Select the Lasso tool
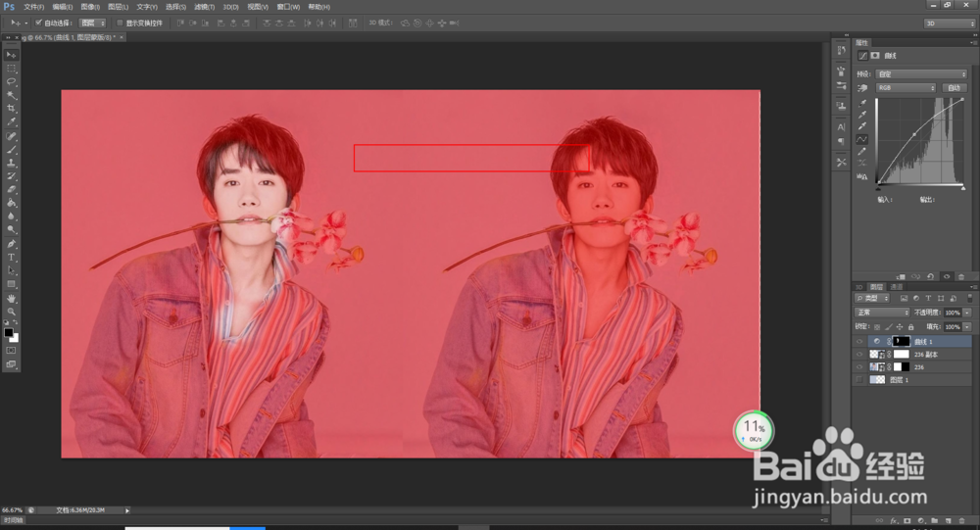The width and height of the screenshot is (980, 530). point(11,82)
